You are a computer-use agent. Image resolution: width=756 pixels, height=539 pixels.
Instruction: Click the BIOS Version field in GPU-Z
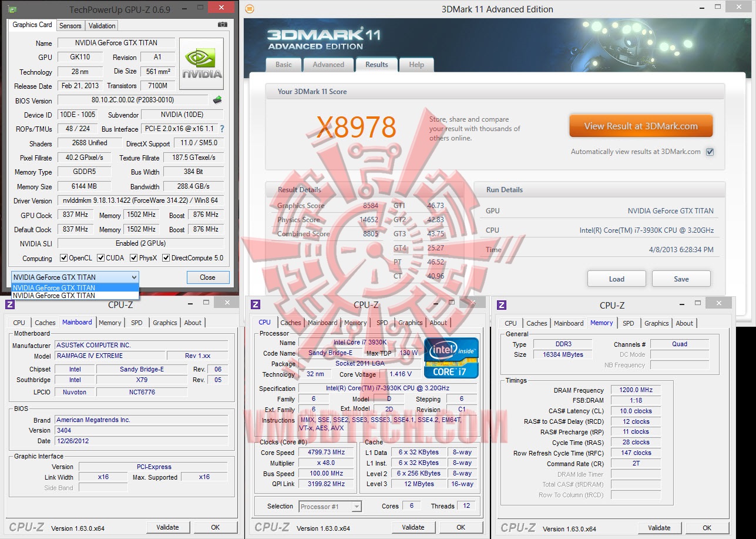(x=133, y=100)
